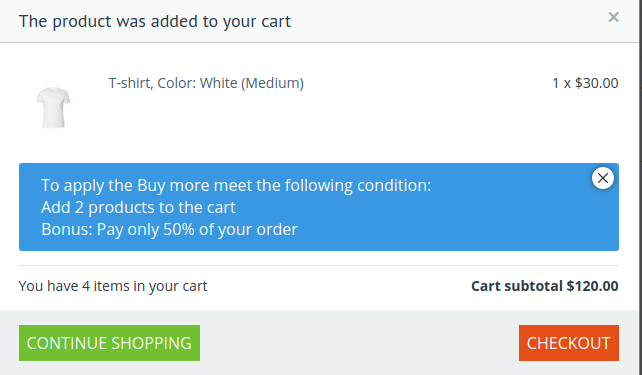The height and width of the screenshot is (375, 642).
Task: Select the $30.00 item price
Action: 597,83
